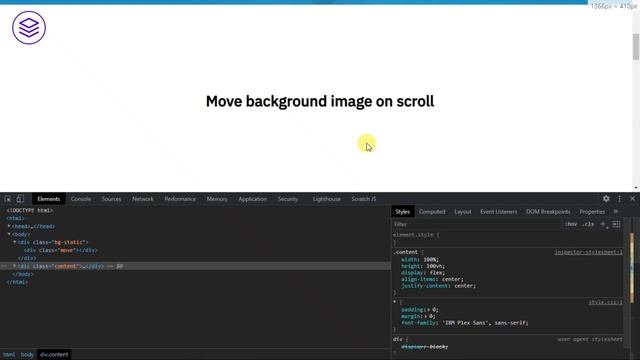Click the page scrollbar thumb
640x360 pixels.
click(636, 47)
